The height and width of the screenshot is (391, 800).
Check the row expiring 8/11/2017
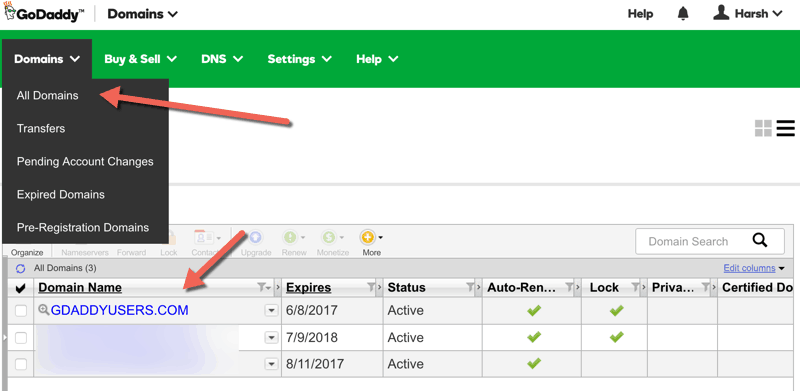pos(21,364)
